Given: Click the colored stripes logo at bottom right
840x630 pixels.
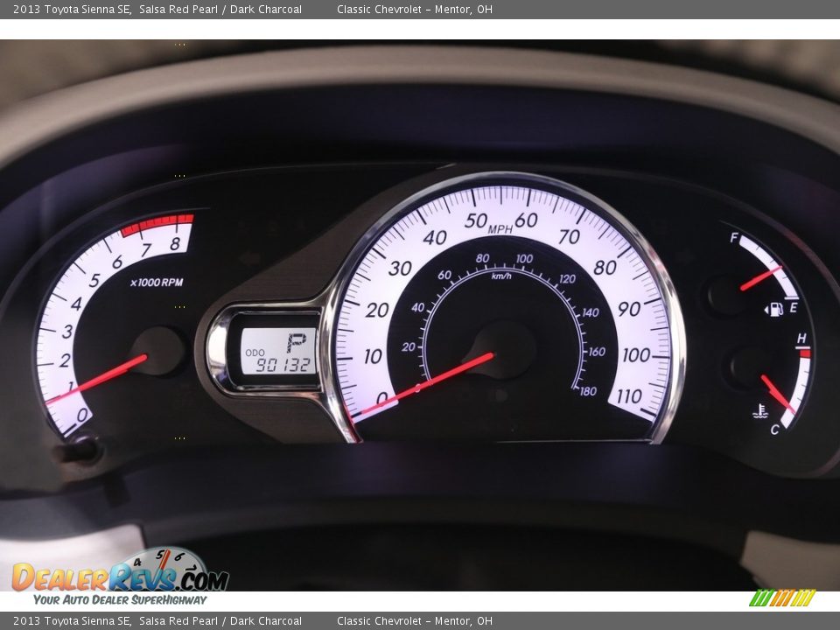Looking at the screenshot, I should (782, 598).
